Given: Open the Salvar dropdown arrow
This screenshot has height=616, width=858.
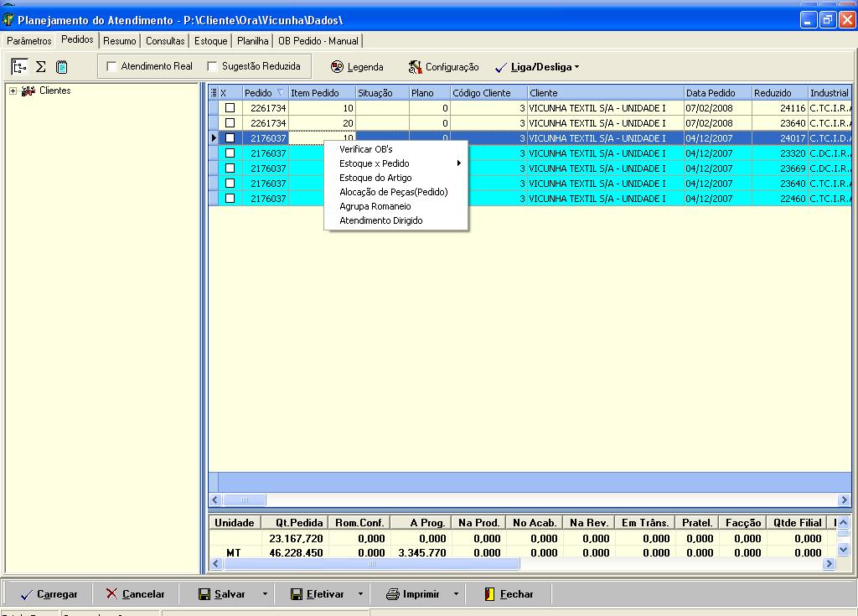Looking at the screenshot, I should coord(265,594).
